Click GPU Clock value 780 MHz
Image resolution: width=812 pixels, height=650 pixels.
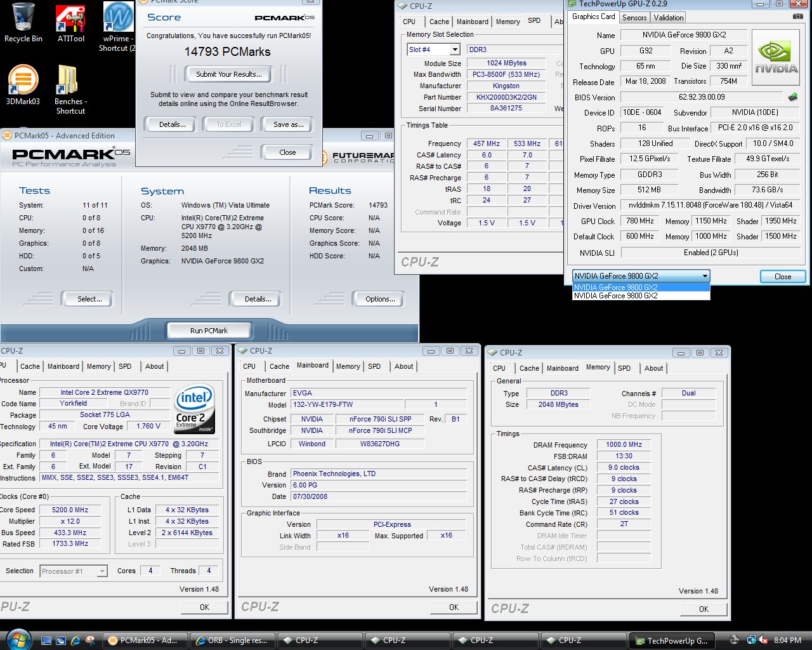(639, 221)
